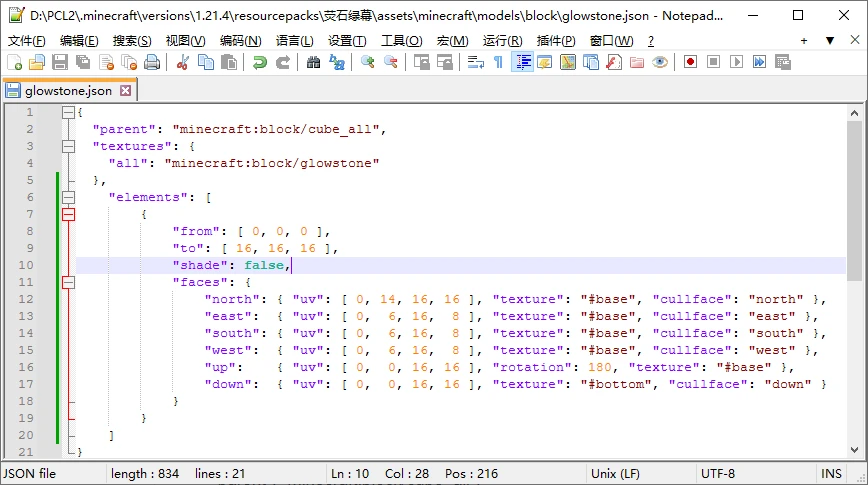Open the Function List panel icon
The height and width of the screenshot is (485, 868).
coord(614,62)
